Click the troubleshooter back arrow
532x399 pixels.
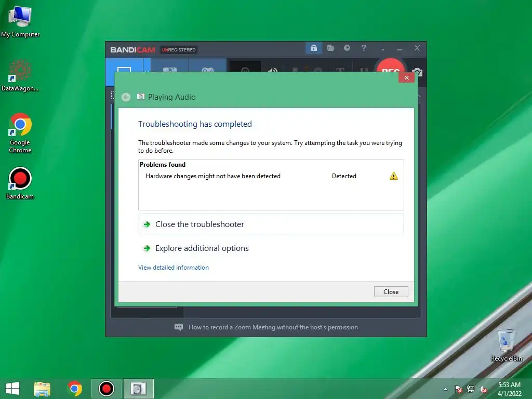point(126,97)
